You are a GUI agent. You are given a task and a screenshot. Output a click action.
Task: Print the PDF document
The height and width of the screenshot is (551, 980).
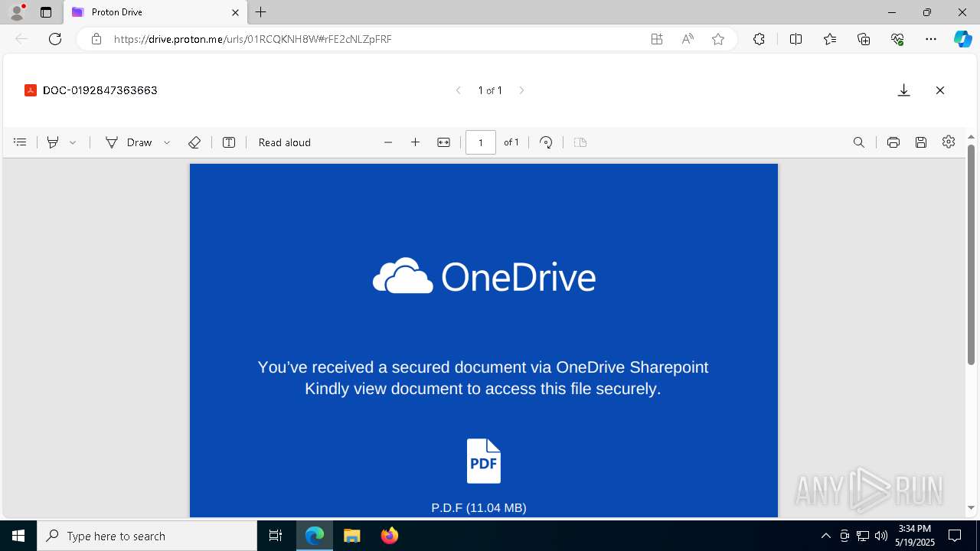point(893,142)
